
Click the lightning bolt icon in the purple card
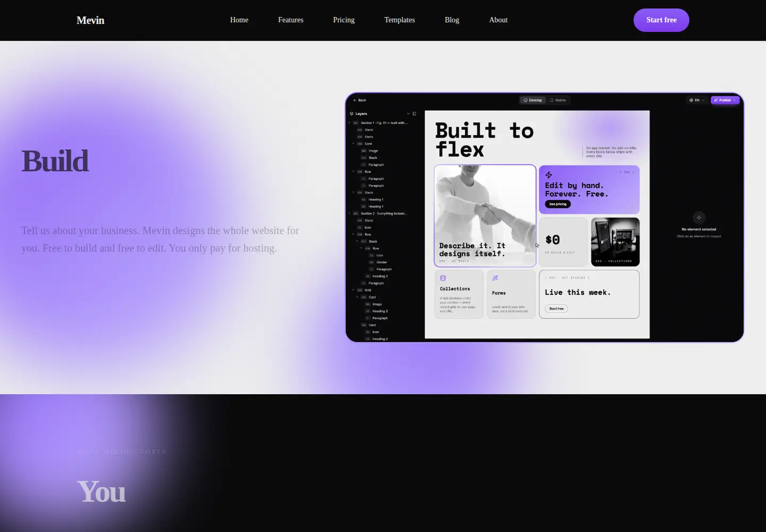(x=548, y=175)
